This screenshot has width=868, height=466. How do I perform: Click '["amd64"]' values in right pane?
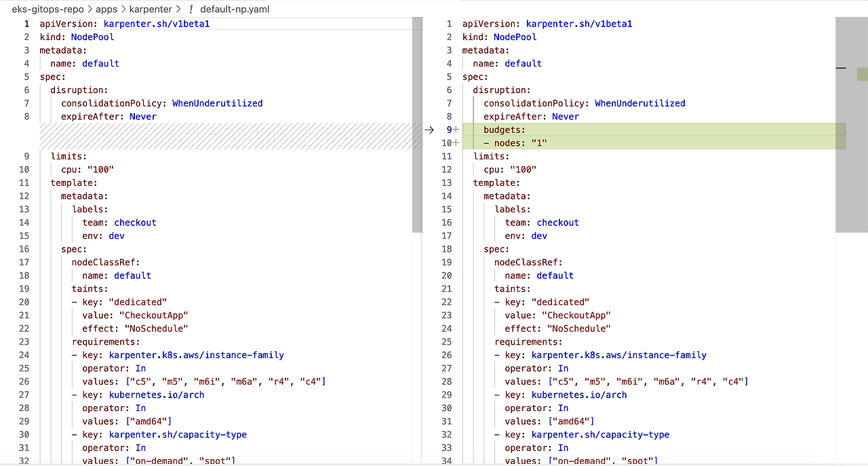[x=571, y=421]
